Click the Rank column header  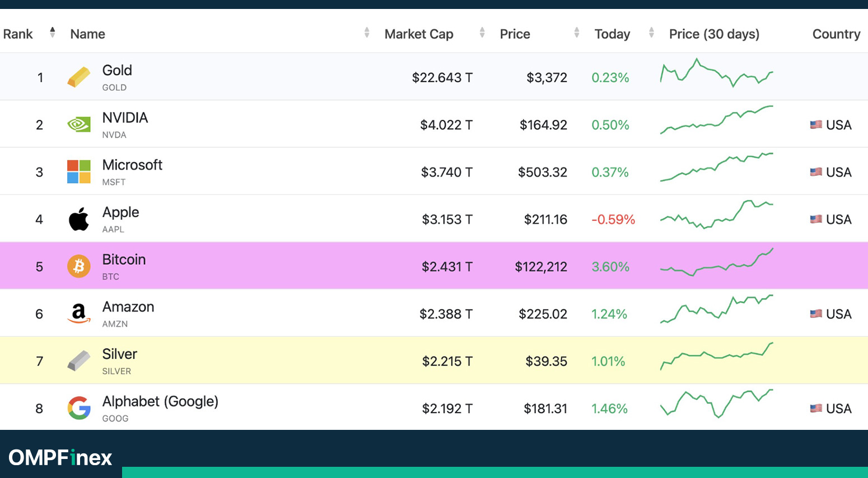[18, 34]
